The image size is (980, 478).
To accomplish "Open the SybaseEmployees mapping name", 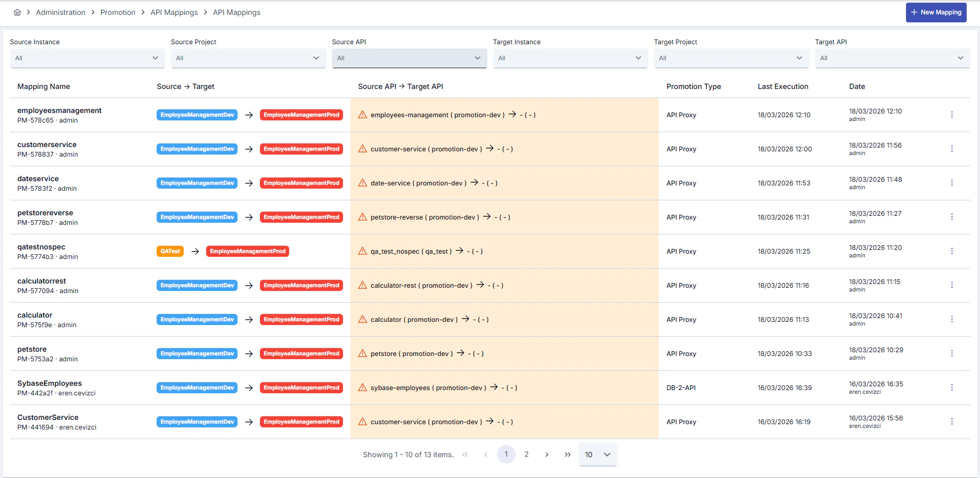I will pos(50,383).
